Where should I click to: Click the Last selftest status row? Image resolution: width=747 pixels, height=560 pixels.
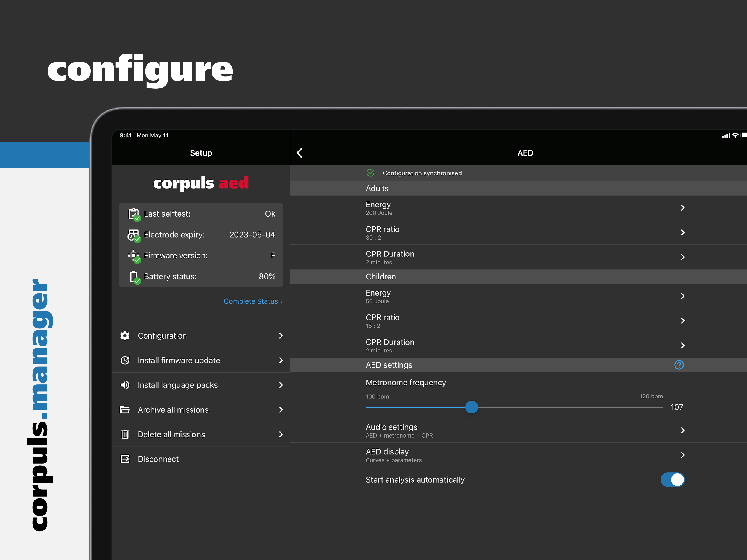pos(201,214)
